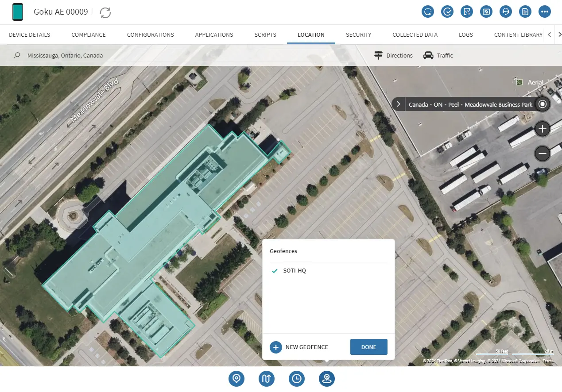Select the geofence icon in the bottom toolbar
The width and height of the screenshot is (562, 392).
tap(326, 379)
